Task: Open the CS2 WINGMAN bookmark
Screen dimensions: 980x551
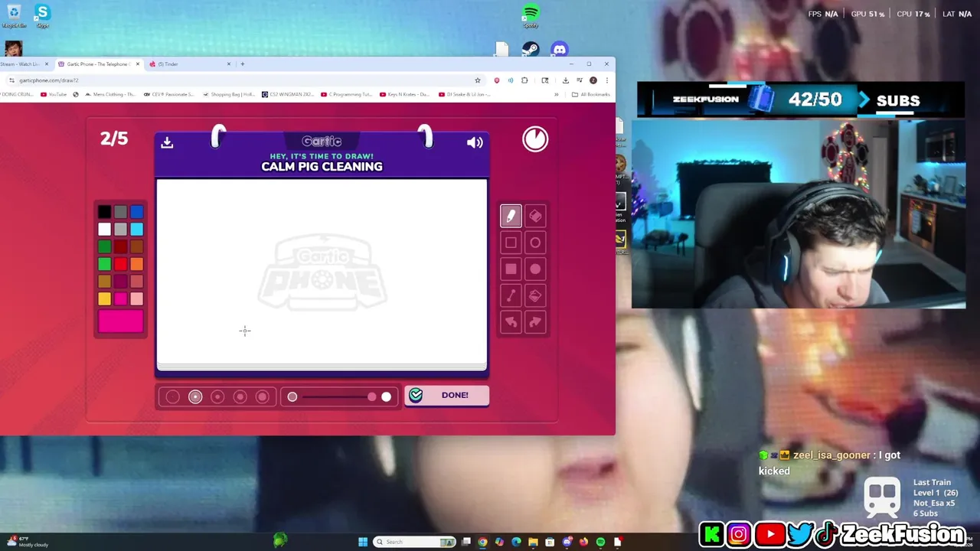Action: coord(287,94)
